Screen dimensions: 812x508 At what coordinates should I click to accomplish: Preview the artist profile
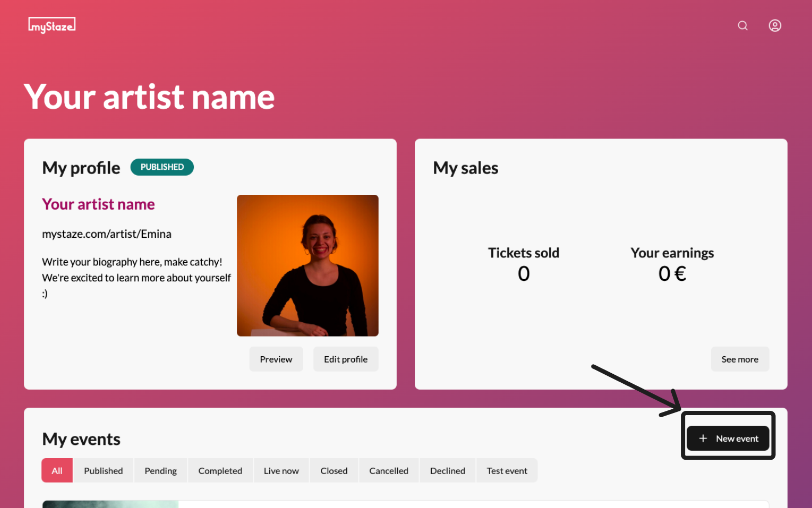point(276,359)
